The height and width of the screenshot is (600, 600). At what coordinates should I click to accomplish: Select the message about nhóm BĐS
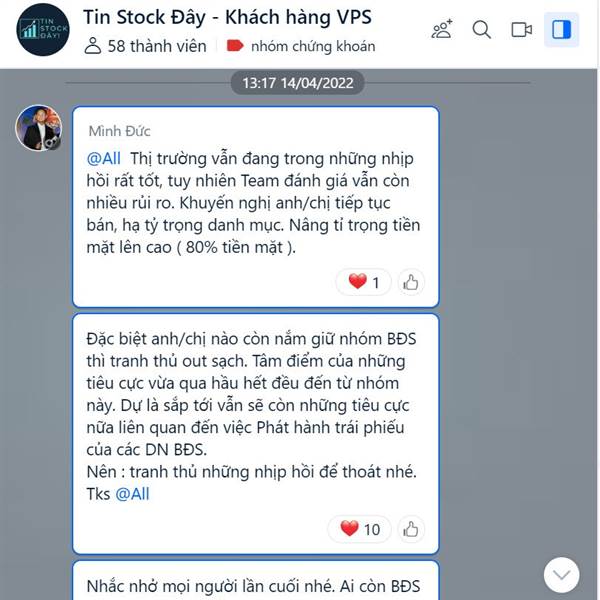[x=256, y=434]
